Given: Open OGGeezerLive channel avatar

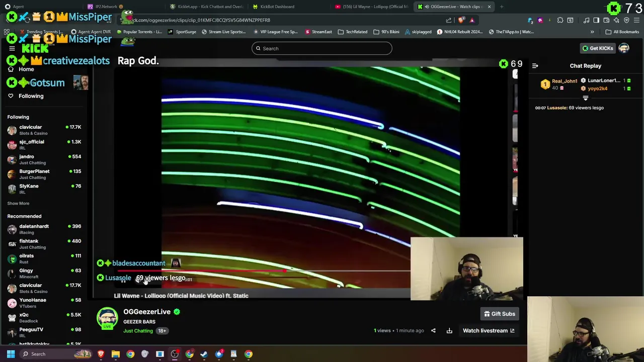Looking at the screenshot, I should click(107, 318).
